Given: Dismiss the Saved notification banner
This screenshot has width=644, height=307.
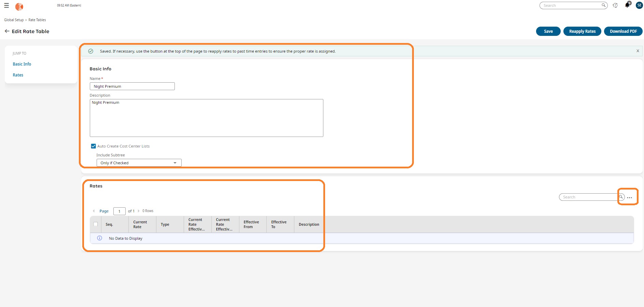Looking at the screenshot, I should click(638, 51).
